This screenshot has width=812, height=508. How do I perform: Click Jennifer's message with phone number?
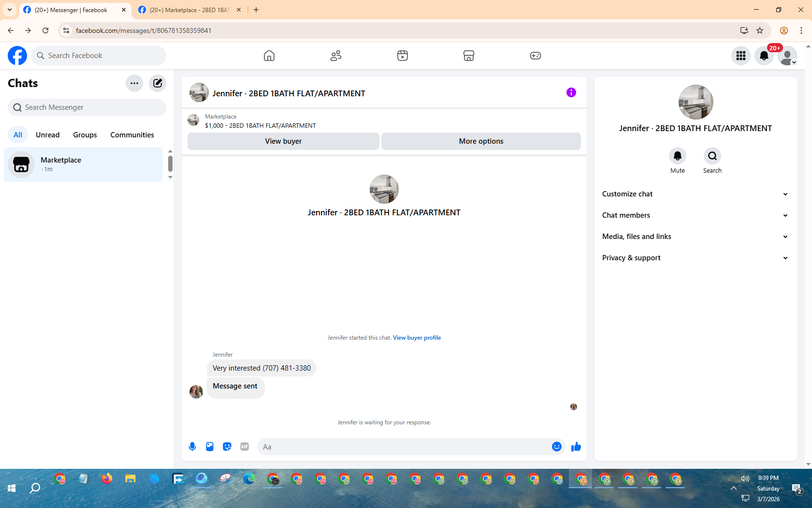click(x=261, y=368)
